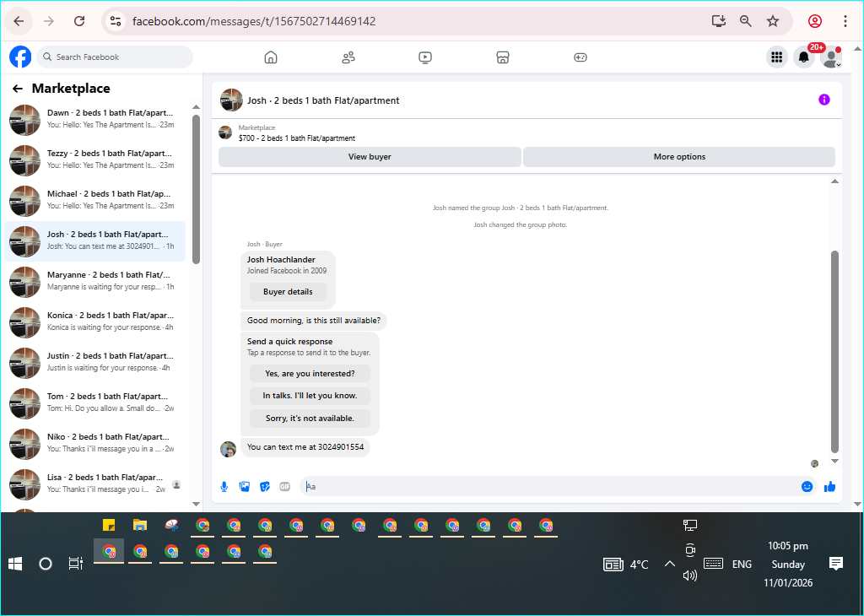Reload the page
The image size is (864, 616).
tap(79, 21)
